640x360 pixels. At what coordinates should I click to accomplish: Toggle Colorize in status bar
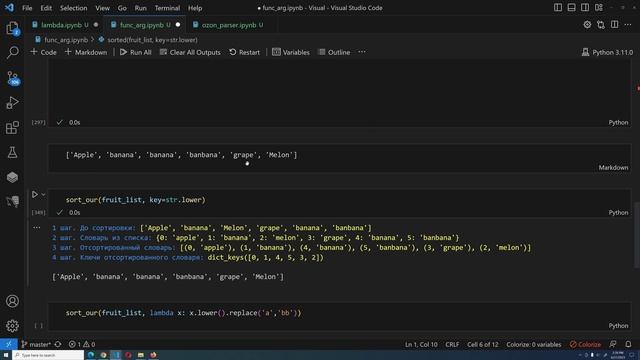pyautogui.click(x=585, y=344)
